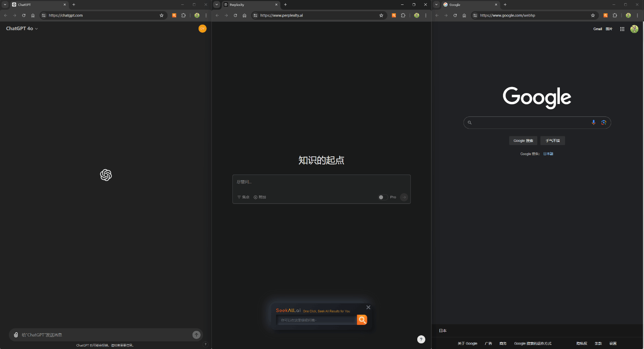Viewport: 644px width, 349px height.
Task: Click orange SeekAll extension icon in ChatGPT window
Action: (174, 15)
